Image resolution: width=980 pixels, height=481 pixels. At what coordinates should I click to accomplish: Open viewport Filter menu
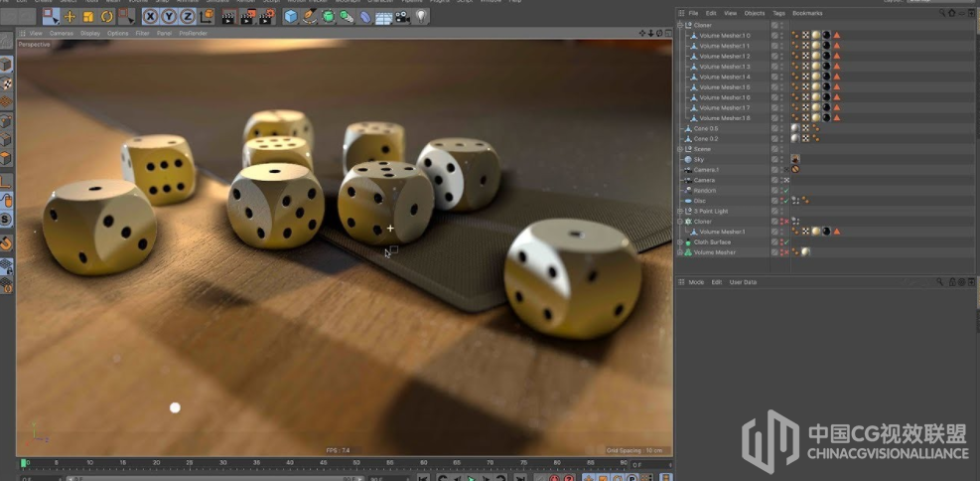pyautogui.click(x=143, y=33)
